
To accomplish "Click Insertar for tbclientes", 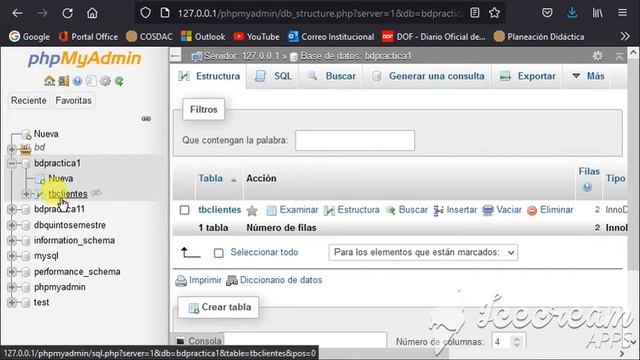I will point(456,210).
